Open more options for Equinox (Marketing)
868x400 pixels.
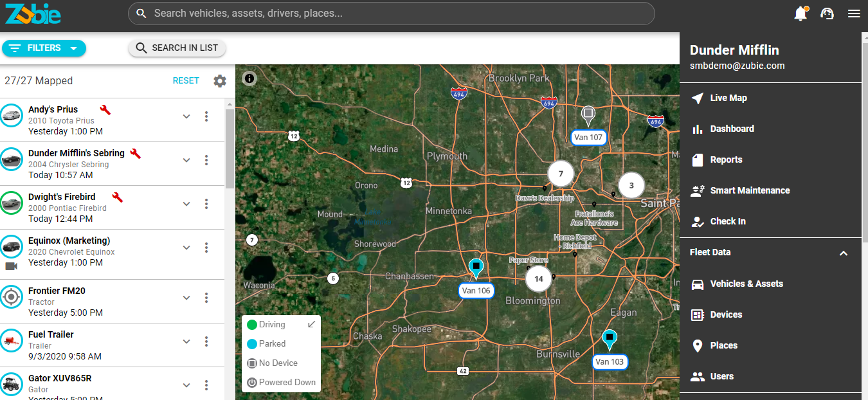(x=206, y=248)
